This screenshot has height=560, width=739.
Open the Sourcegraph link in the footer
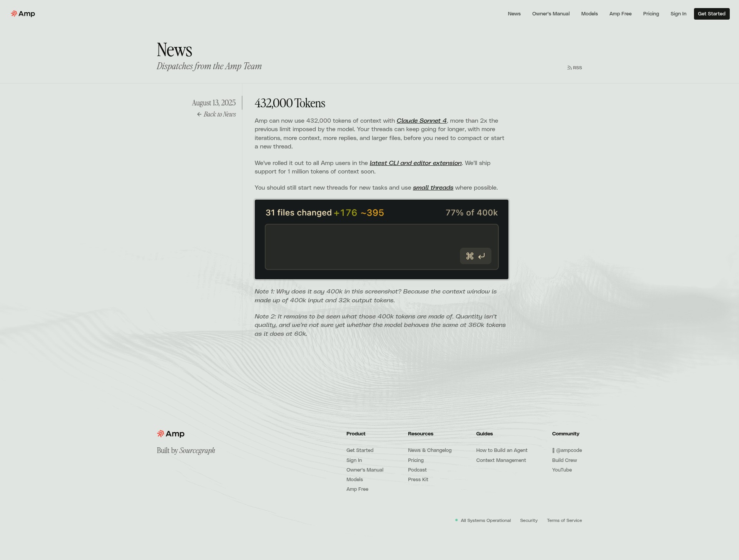(x=197, y=450)
